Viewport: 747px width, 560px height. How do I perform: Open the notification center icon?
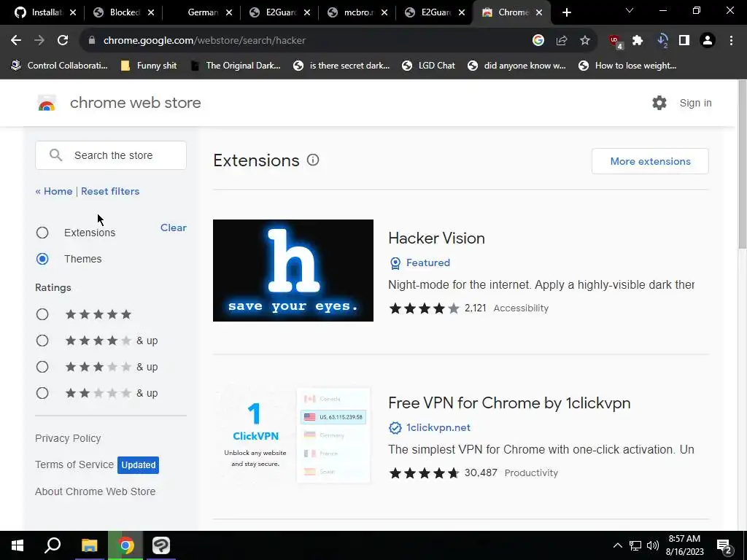click(724, 545)
